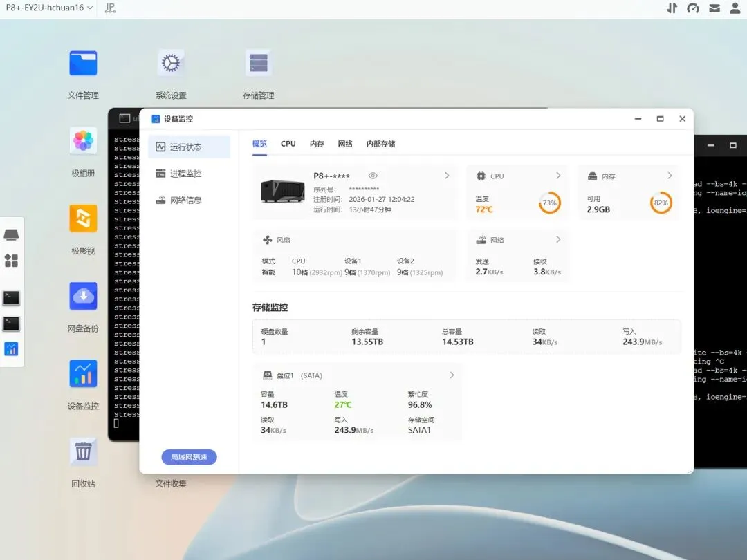Click the 27°C disk temperature value
The image size is (747, 560).
tap(343, 404)
